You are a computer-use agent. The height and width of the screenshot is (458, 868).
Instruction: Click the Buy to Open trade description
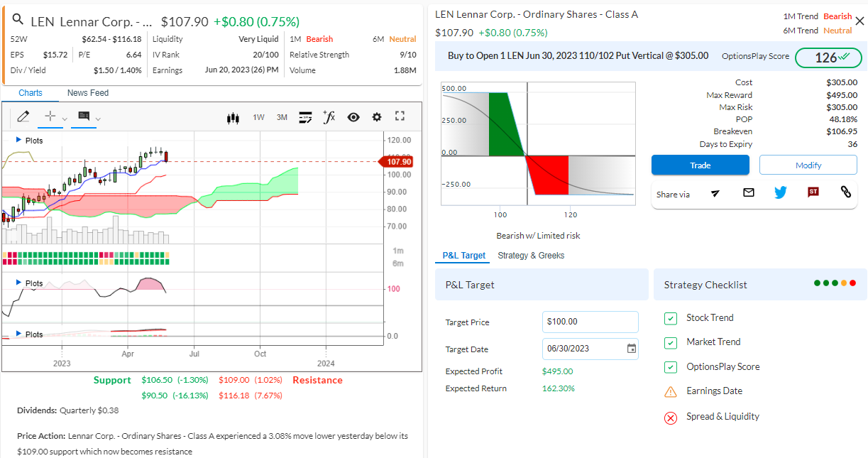click(x=578, y=55)
